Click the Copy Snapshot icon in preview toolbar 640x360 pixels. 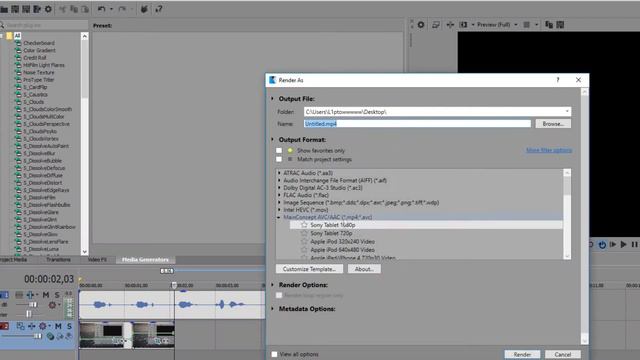[x=549, y=25]
